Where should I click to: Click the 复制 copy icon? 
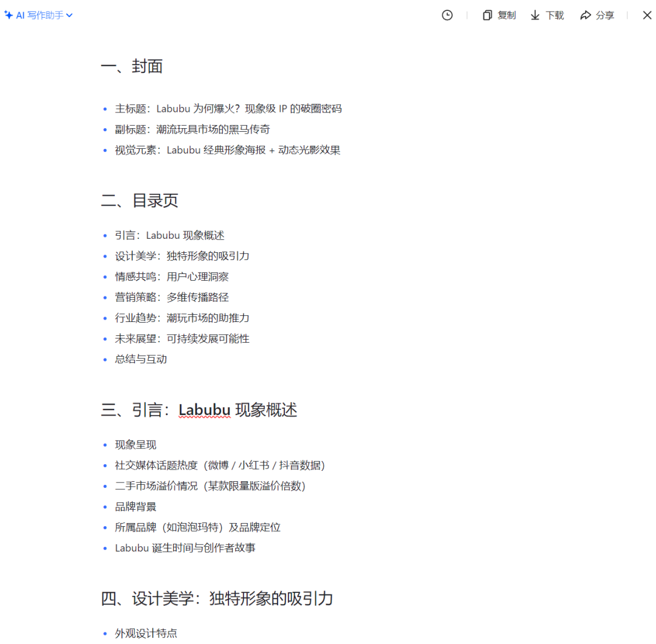click(x=488, y=15)
